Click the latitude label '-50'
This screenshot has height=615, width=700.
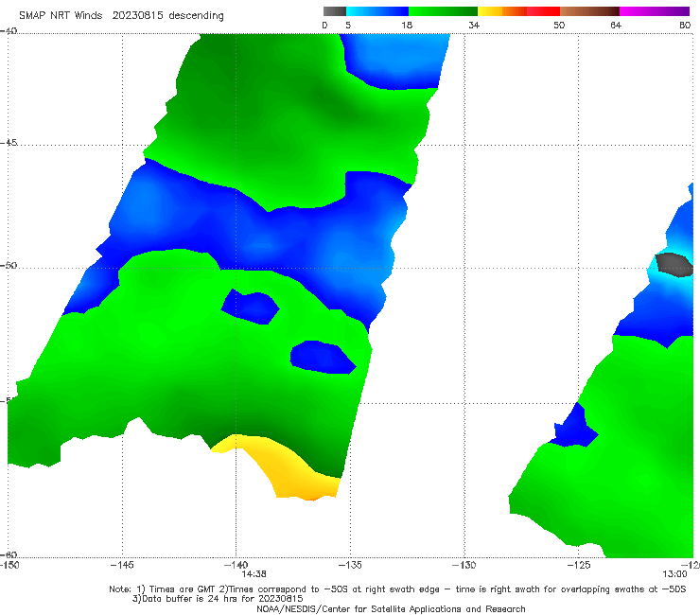pos(9,265)
